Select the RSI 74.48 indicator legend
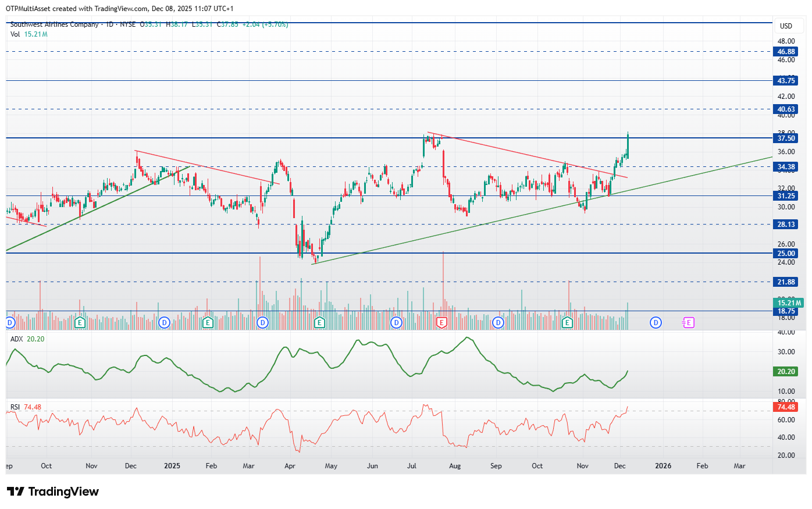 pos(26,407)
